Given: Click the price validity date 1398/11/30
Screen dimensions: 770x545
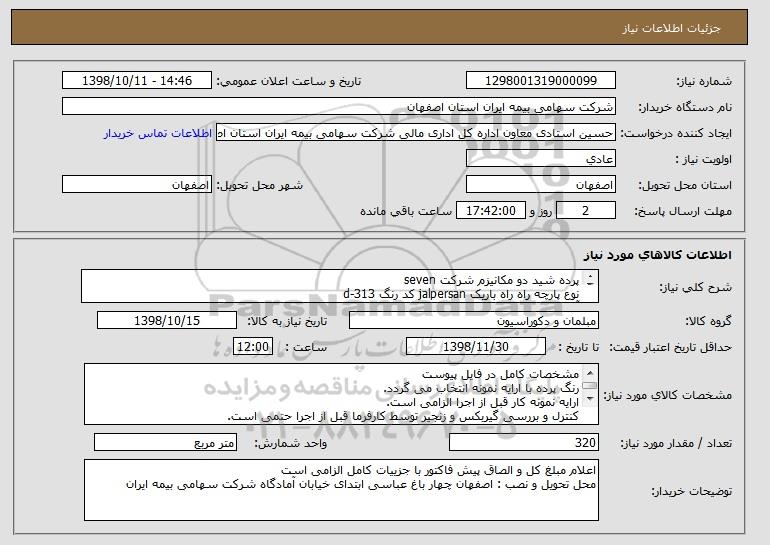Looking at the screenshot, I should click(x=476, y=347).
